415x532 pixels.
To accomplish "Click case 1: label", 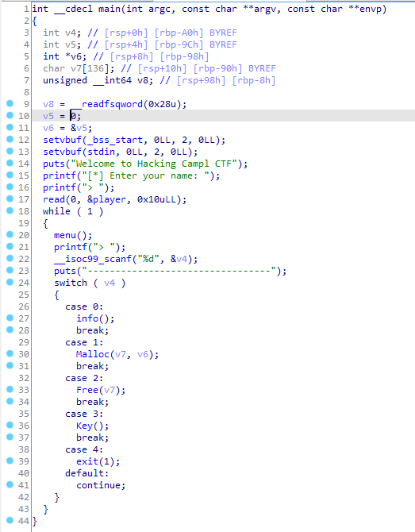I will (x=84, y=342).
